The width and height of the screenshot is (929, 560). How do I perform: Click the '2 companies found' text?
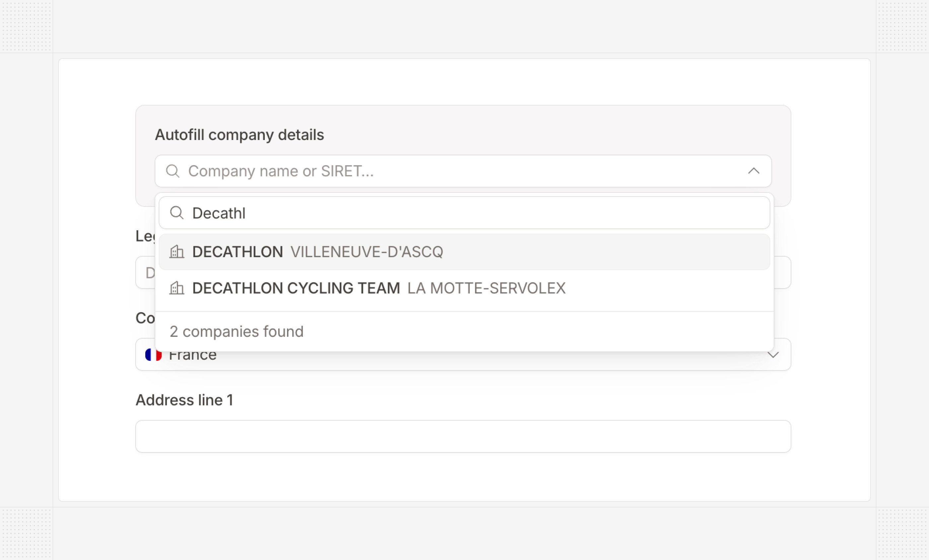236,332
